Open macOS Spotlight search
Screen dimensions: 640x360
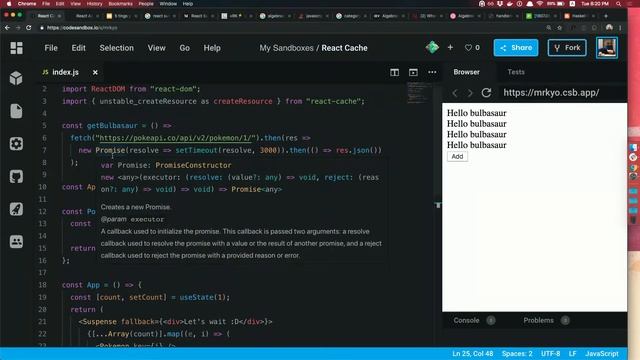point(619,4)
